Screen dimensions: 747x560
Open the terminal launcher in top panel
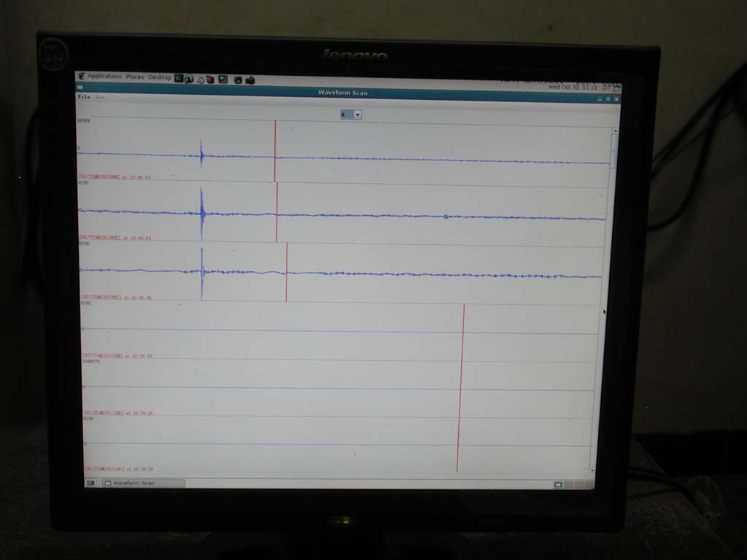point(179,78)
